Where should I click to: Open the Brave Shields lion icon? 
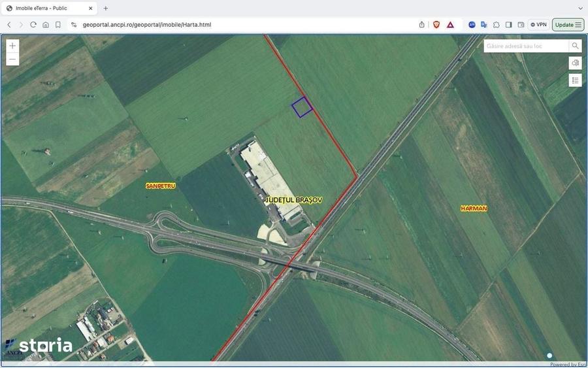tap(436, 25)
